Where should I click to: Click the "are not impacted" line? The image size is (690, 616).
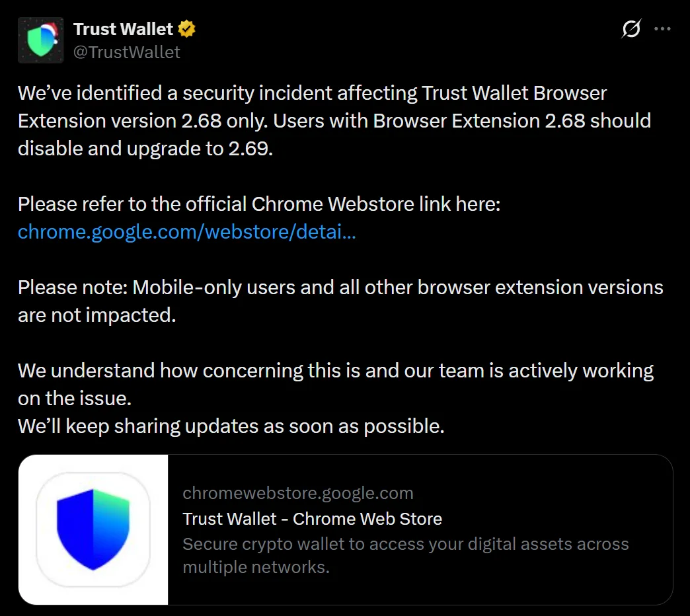tap(97, 315)
